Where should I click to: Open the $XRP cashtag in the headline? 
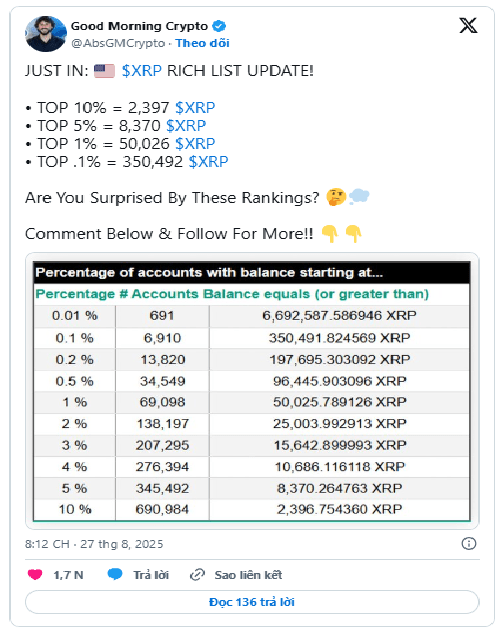click(x=142, y=71)
